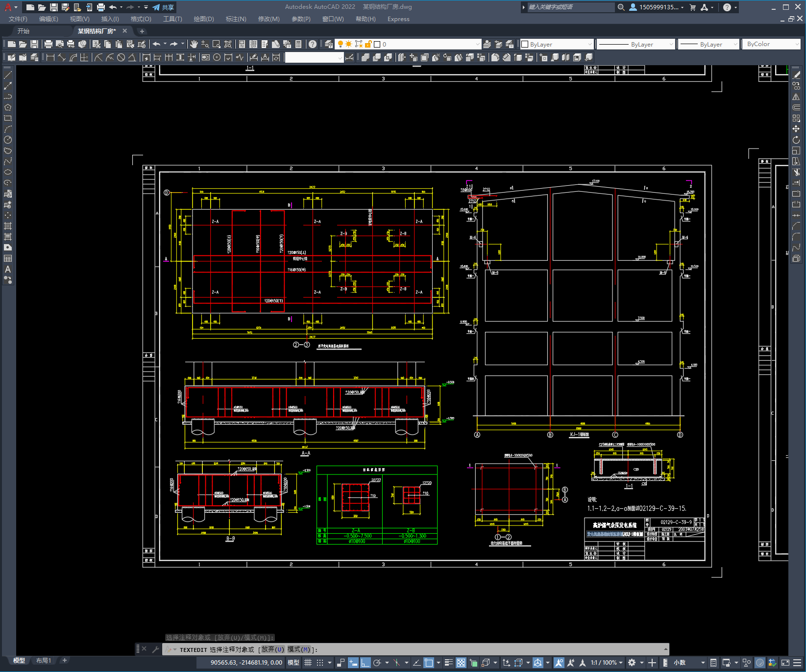806x672 pixels.
Task: Toggle ortho mode in status bar
Action: (366, 663)
